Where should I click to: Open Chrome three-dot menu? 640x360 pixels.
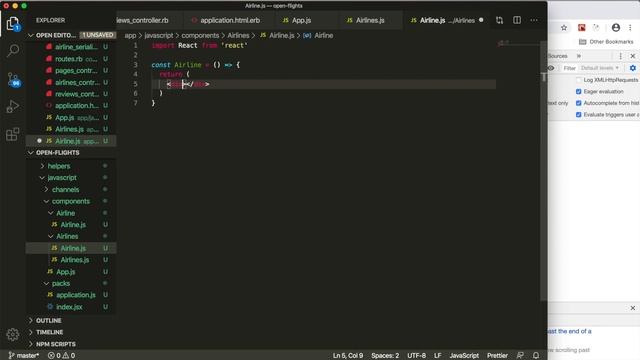pos(630,28)
